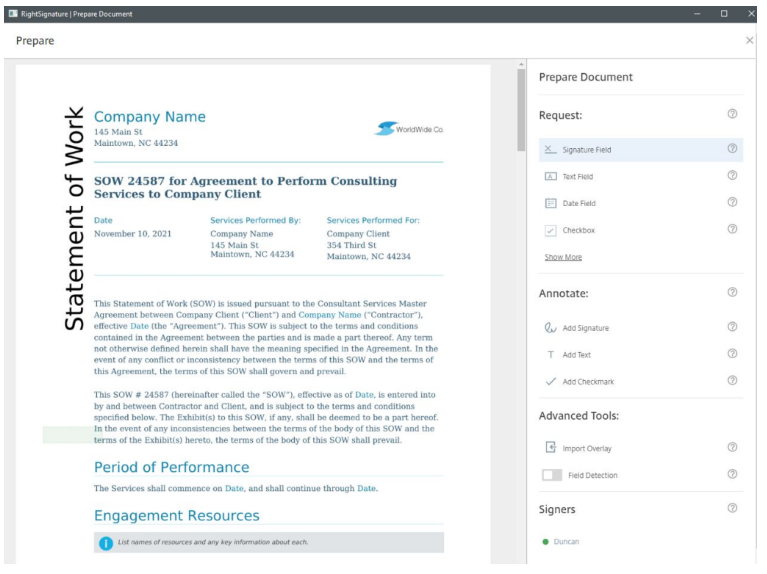
Task: Pick the Add Text annotate tool
Action: (x=576, y=355)
